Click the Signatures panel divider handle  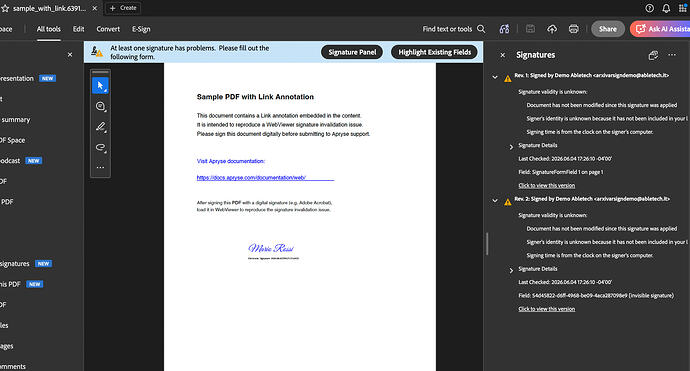(x=487, y=244)
